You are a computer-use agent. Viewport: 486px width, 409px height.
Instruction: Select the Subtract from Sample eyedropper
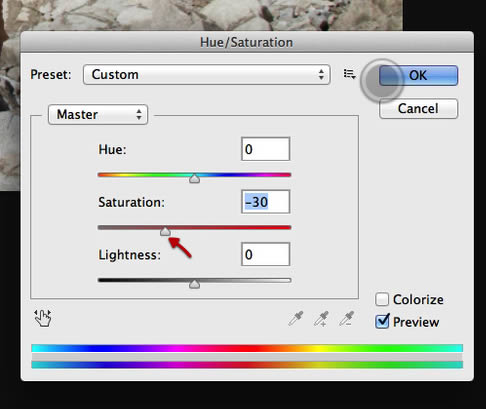click(347, 319)
